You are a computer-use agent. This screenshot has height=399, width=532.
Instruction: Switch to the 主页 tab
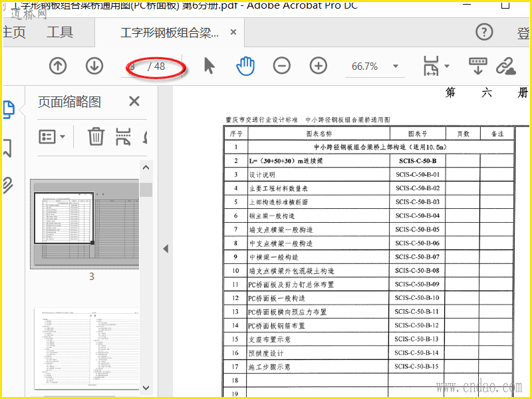click(x=14, y=32)
